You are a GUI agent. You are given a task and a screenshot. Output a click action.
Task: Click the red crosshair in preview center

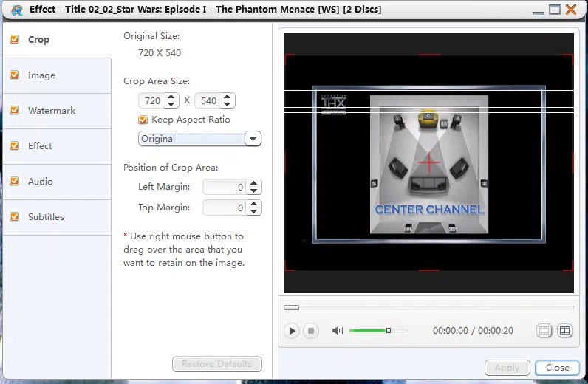coord(429,162)
